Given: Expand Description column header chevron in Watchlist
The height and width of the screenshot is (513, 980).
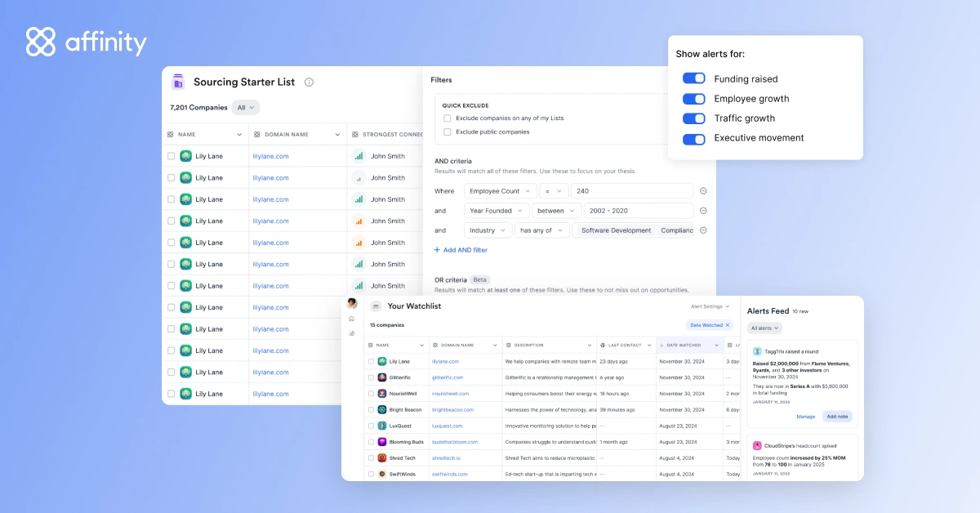Looking at the screenshot, I should pyautogui.click(x=590, y=345).
